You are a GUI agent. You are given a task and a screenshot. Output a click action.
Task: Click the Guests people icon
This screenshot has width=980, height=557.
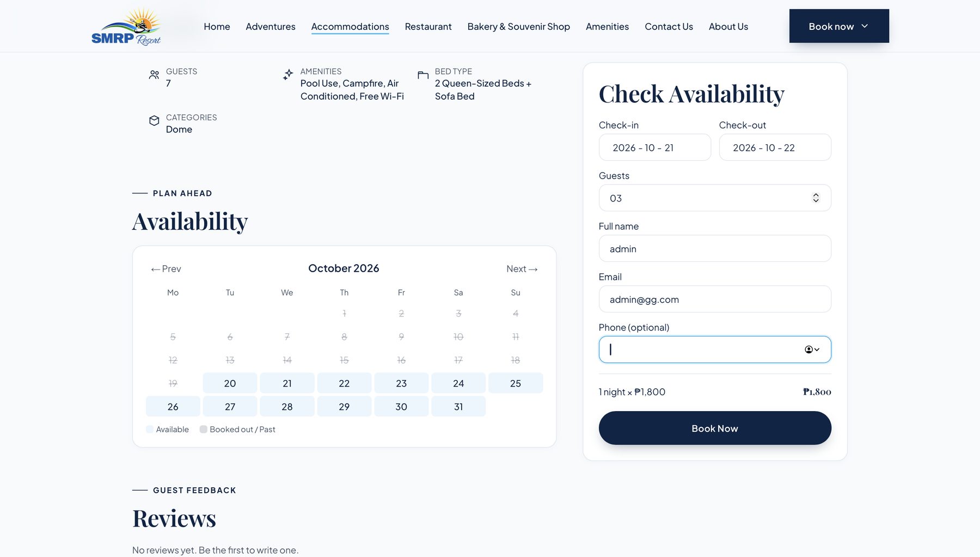[x=154, y=75]
